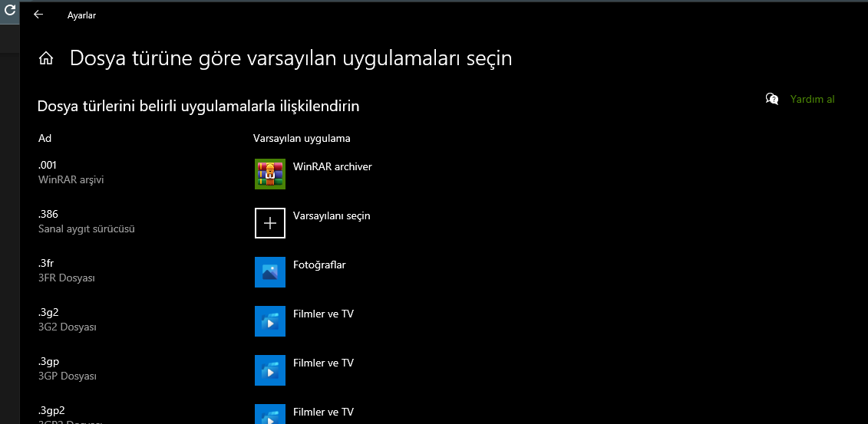Click the Fotoğraflar icon for .3fr
868x424 pixels.
pyautogui.click(x=270, y=272)
